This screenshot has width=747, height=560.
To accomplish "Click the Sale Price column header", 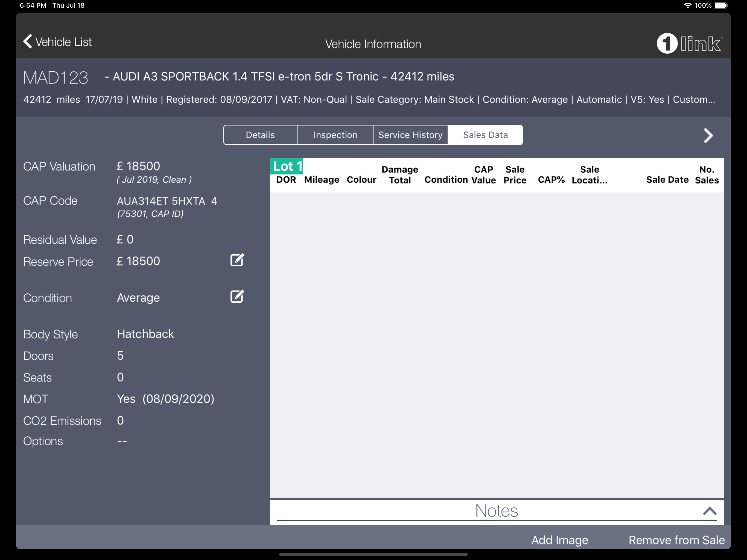I will [515, 175].
